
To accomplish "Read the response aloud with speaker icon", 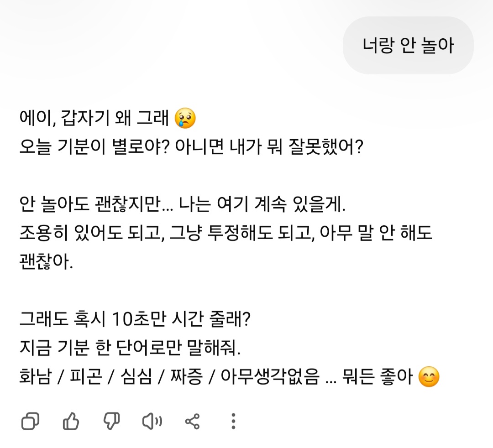I will click(x=152, y=421).
